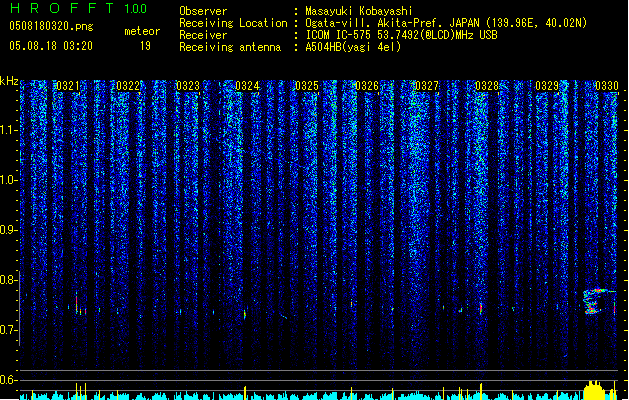This screenshot has height=400, width=629.
Task: Click the observer name Masayuki Kobayashi
Action: point(359,11)
